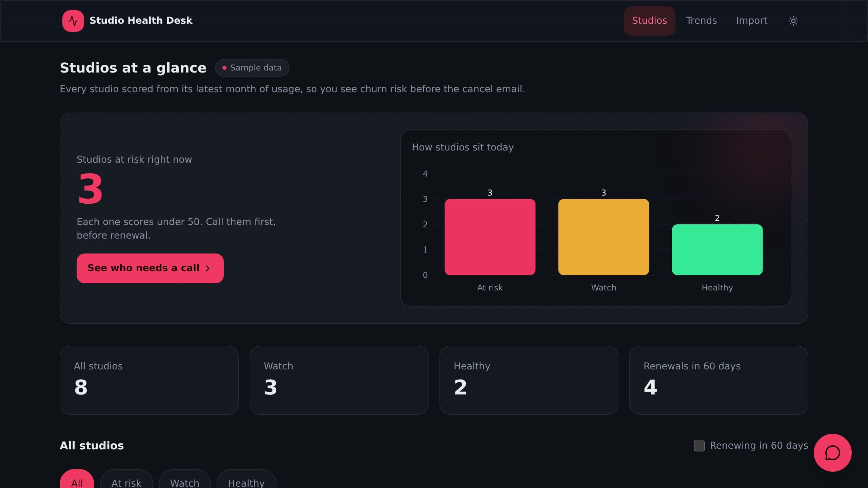Click the Studios at a glance heading
Viewport: 868px width, 488px height.
pos(133,68)
